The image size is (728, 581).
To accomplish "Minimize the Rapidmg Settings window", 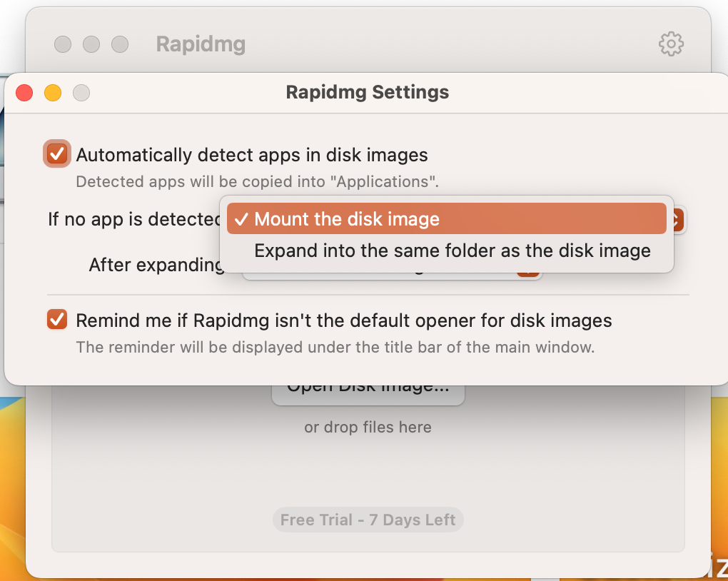I will [x=53, y=93].
